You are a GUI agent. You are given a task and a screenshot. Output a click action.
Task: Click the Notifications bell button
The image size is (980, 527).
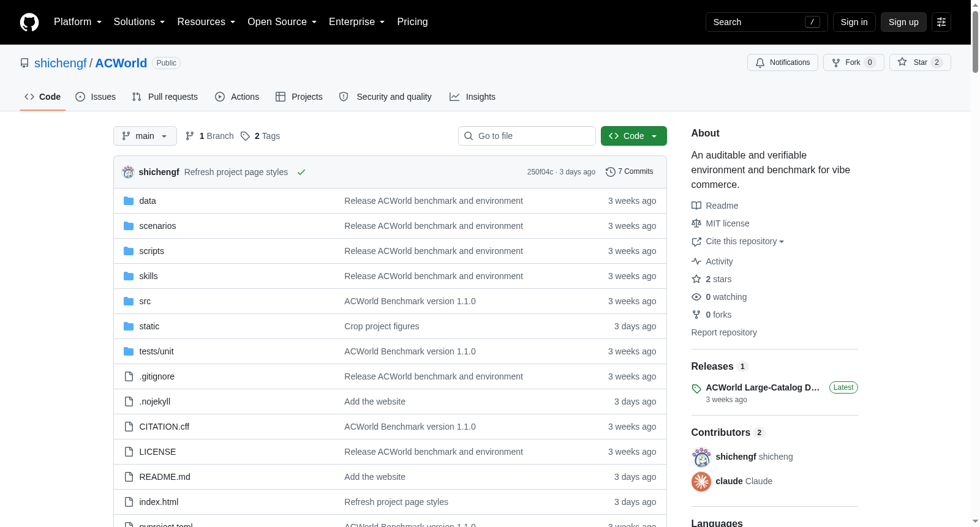pyautogui.click(x=783, y=62)
